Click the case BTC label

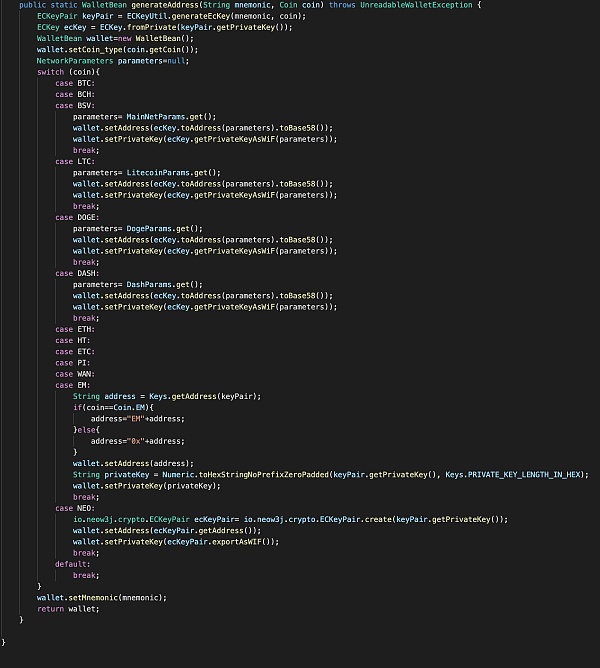click(x=72, y=83)
